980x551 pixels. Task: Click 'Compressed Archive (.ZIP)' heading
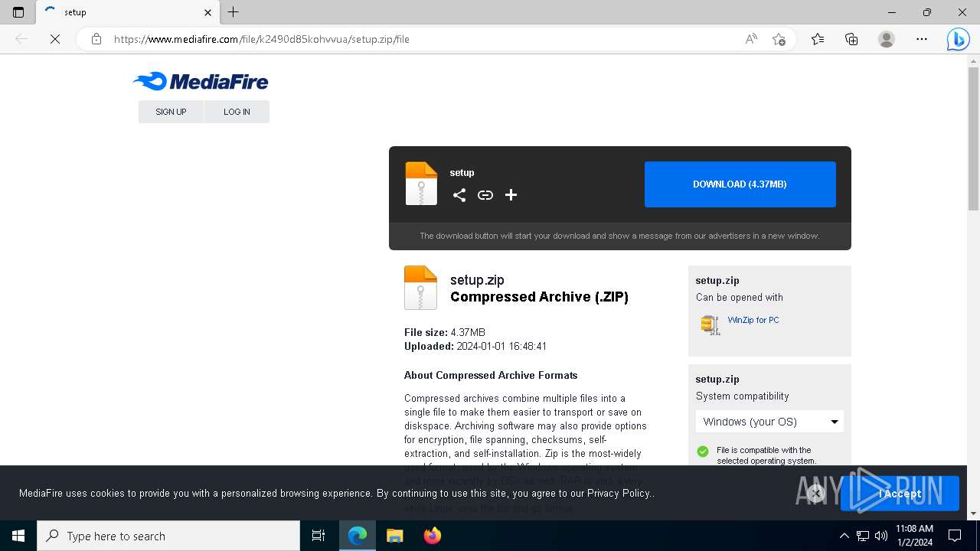pyautogui.click(x=539, y=297)
